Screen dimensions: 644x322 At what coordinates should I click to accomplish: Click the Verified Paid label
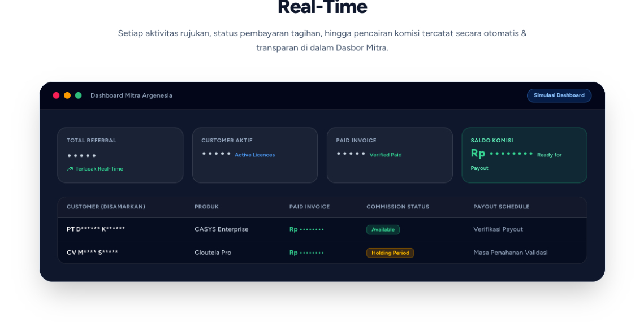(x=386, y=155)
